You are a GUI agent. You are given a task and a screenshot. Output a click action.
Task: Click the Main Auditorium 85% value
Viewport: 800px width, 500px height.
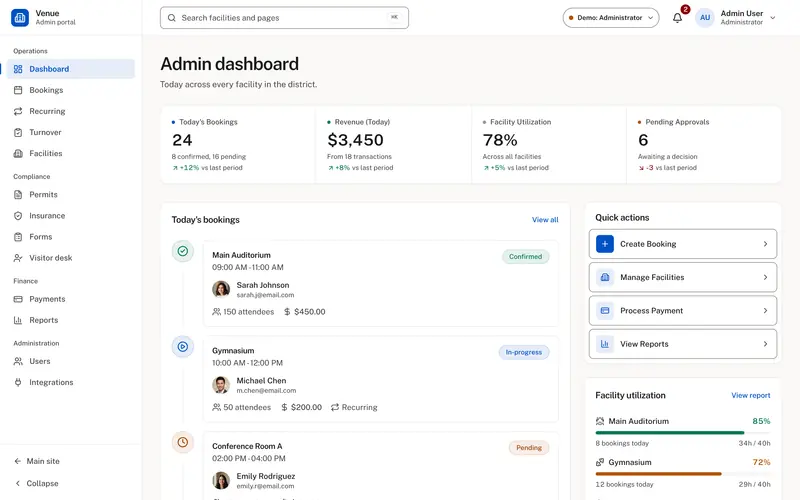click(761, 421)
